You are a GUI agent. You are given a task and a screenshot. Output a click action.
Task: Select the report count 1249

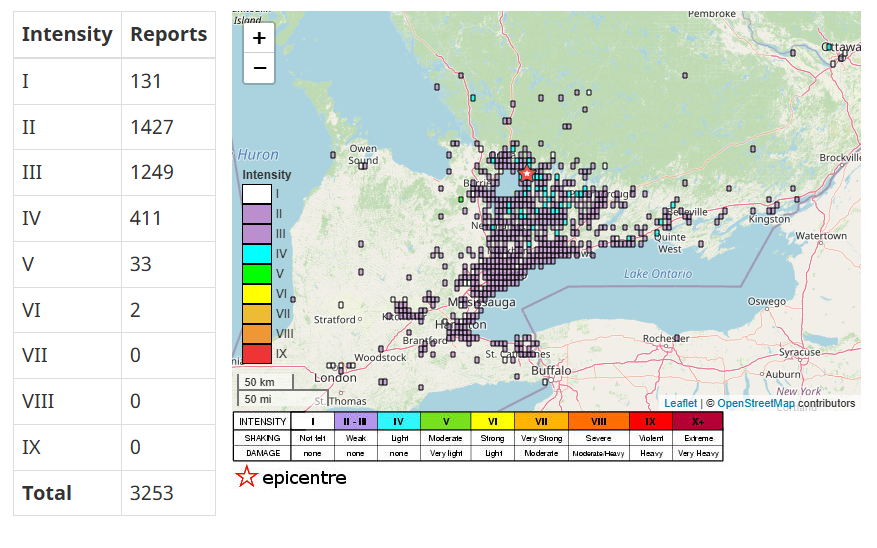pos(152,173)
